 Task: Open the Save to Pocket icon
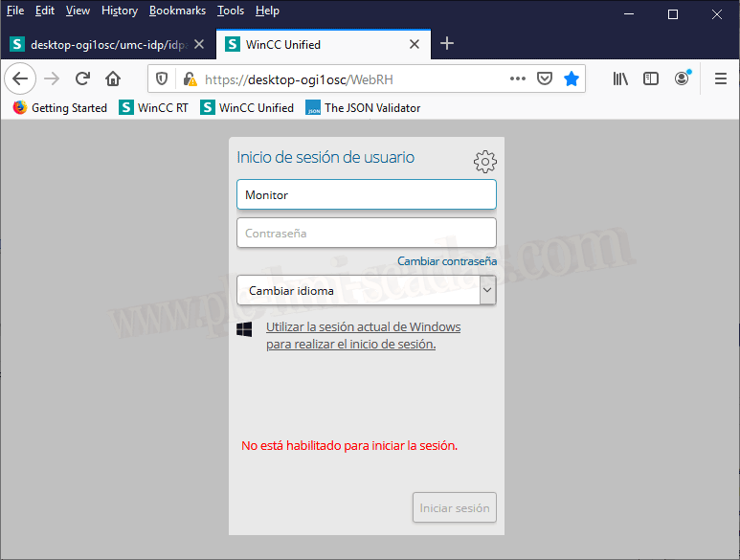click(545, 78)
